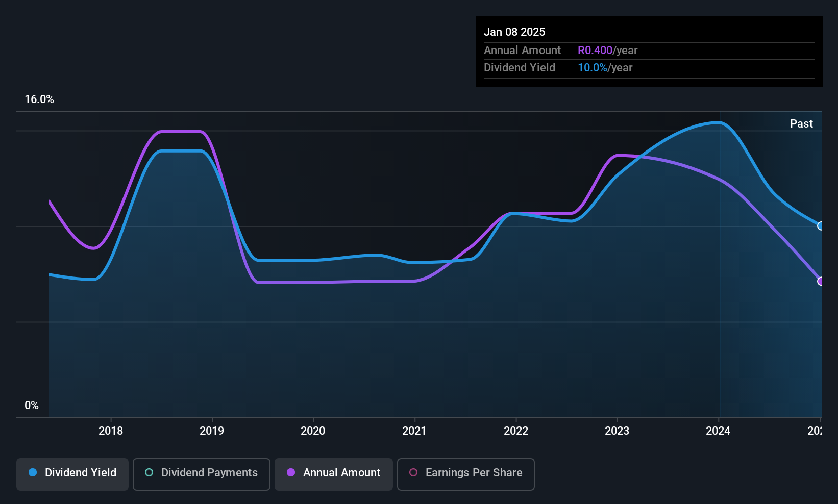Toggle the Dividend Payments legend button
Screen dimensions: 838x504
pyautogui.click(x=202, y=474)
